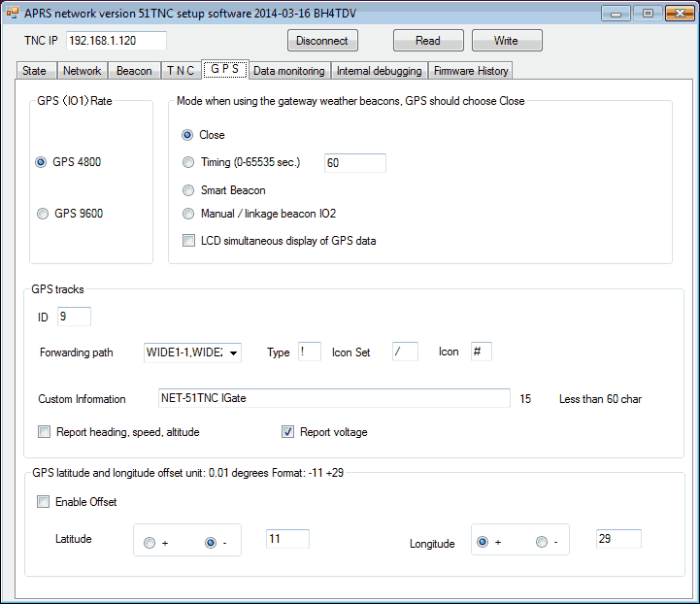Uncheck the Report voltage checkbox

(287, 432)
